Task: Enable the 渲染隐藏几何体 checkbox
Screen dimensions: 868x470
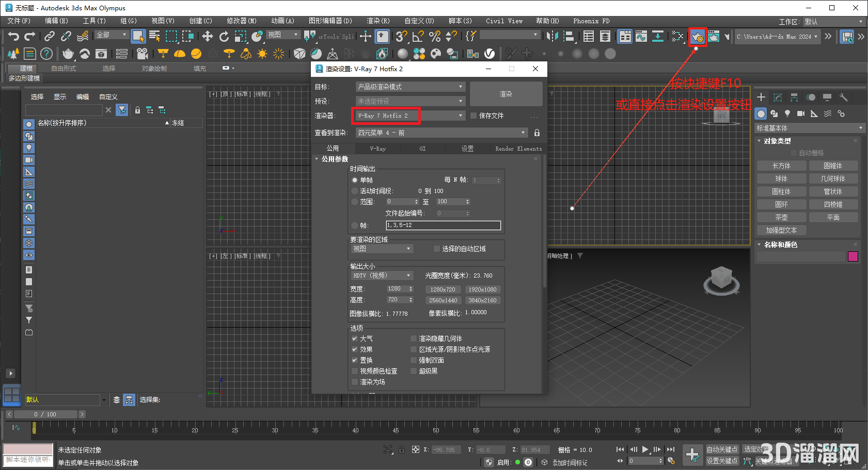Action: point(414,338)
